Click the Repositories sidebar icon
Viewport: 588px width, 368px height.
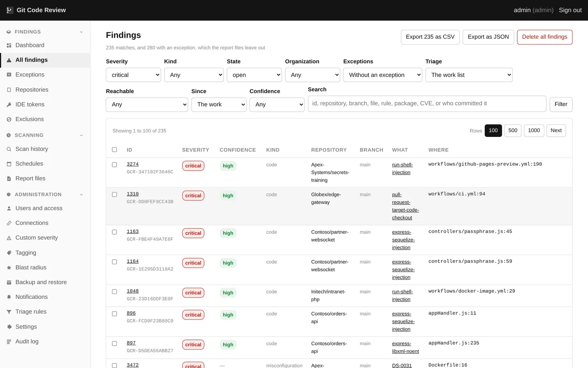click(9, 90)
